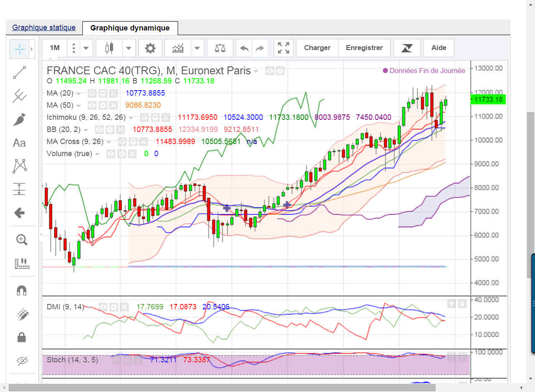Screen dimensions: 535x392
Task: Toggle Ichimoku indicator visibility
Action: [x=144, y=117]
